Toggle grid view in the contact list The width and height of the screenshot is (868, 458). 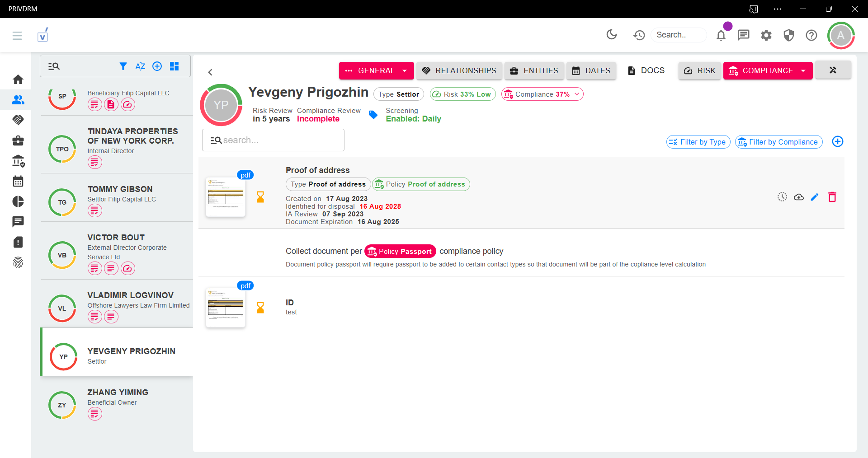pyautogui.click(x=174, y=66)
